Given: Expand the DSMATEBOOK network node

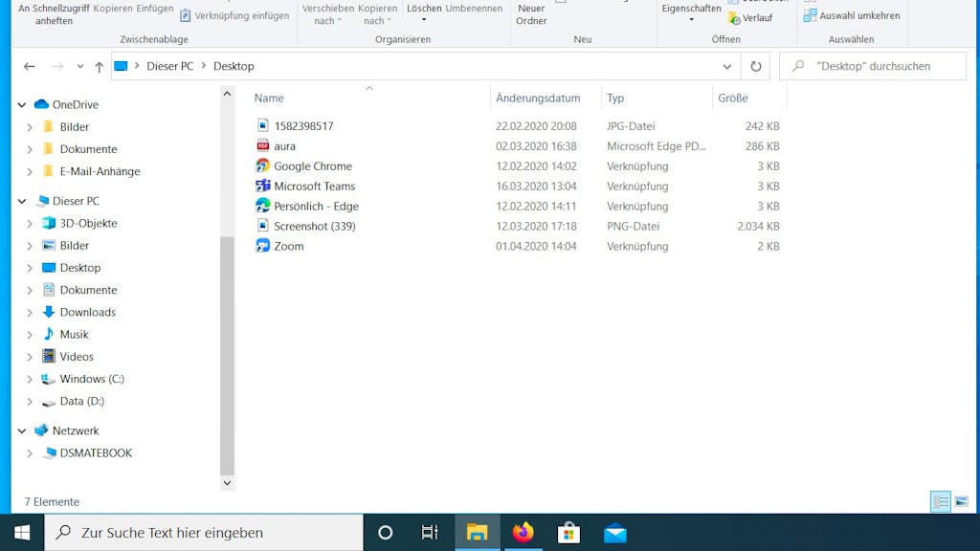Looking at the screenshot, I should pos(30,452).
